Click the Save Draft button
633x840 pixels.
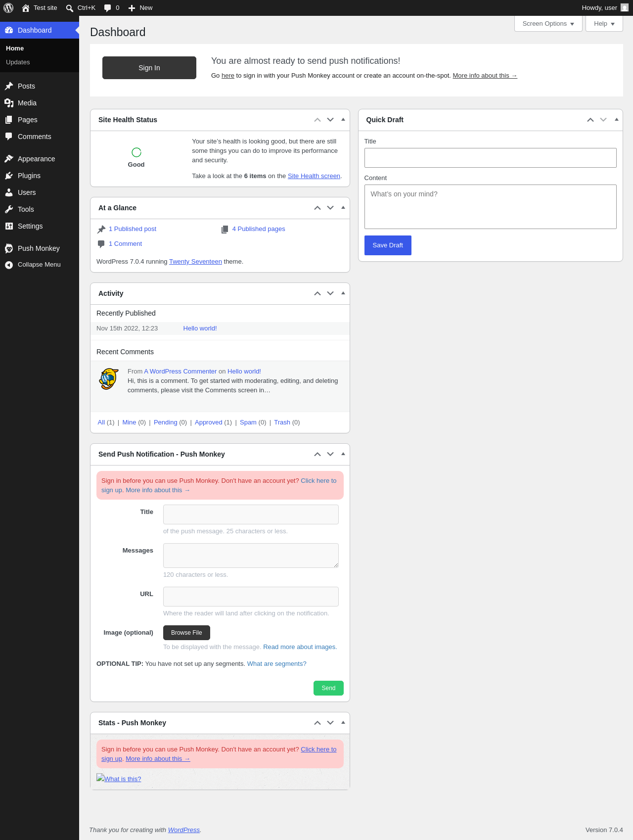tap(388, 245)
